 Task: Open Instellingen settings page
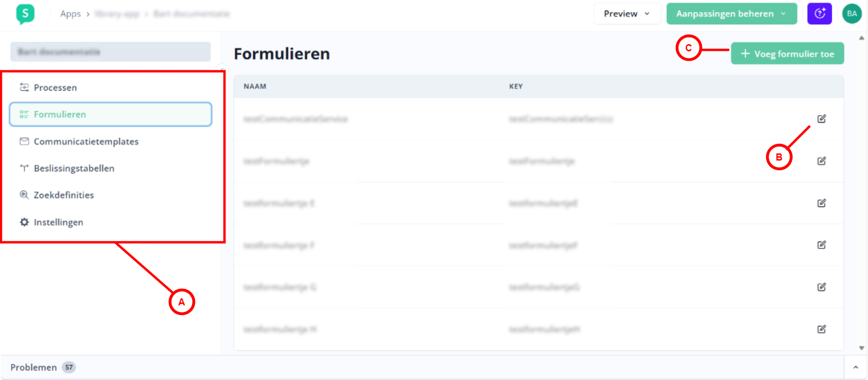point(58,222)
